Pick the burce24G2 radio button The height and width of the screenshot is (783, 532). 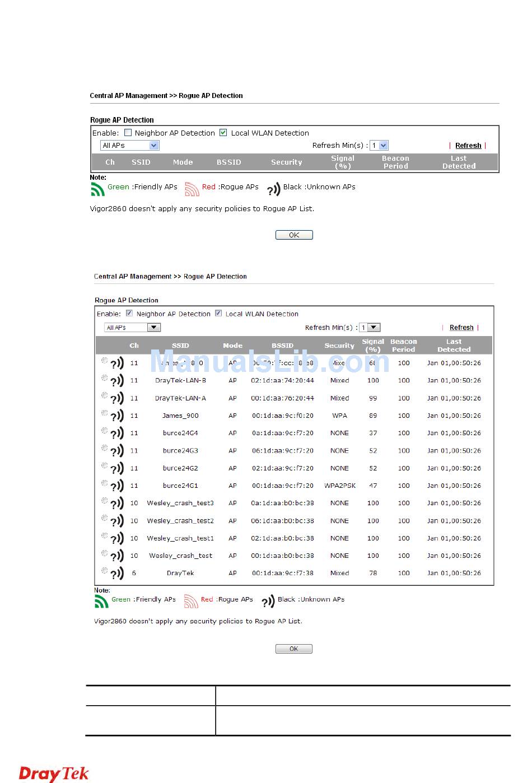(x=104, y=465)
